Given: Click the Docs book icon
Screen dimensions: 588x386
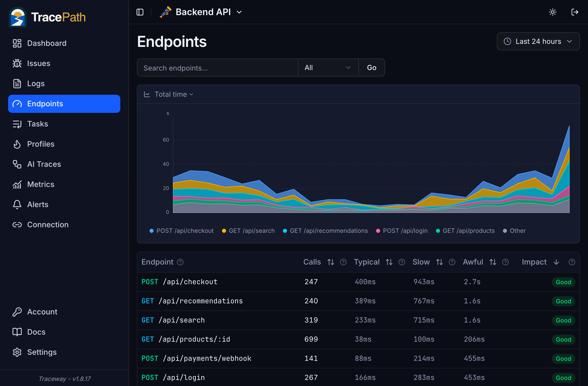Looking at the screenshot, I should 17,332.
